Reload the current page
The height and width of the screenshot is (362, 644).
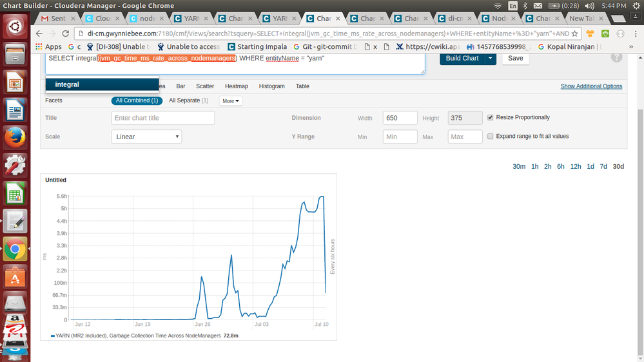coord(65,33)
